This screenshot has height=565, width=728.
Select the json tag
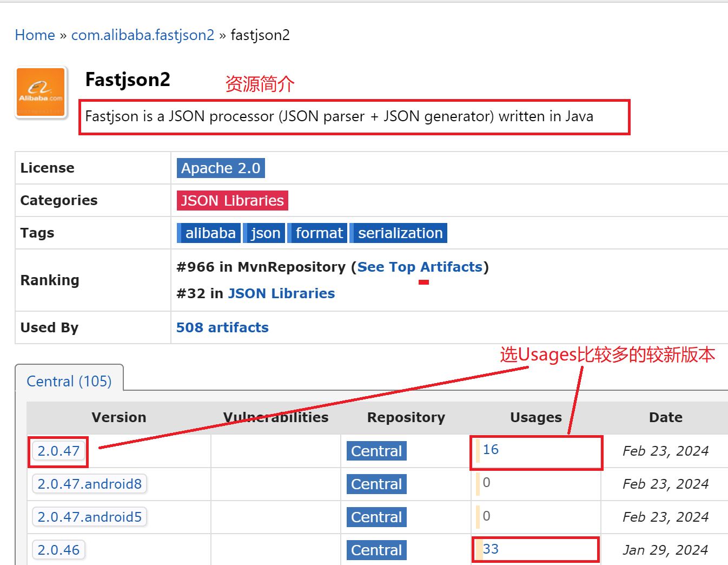pos(264,233)
